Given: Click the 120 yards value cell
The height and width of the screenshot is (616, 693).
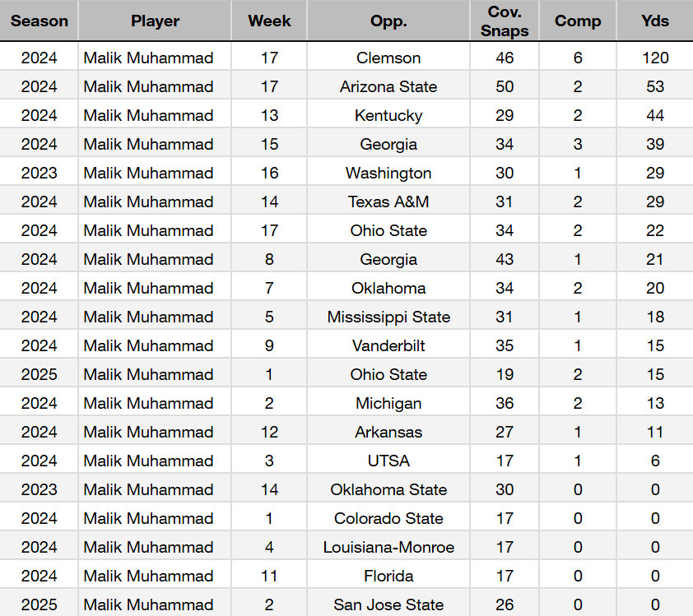Looking at the screenshot, I should pyautogui.click(x=655, y=58).
